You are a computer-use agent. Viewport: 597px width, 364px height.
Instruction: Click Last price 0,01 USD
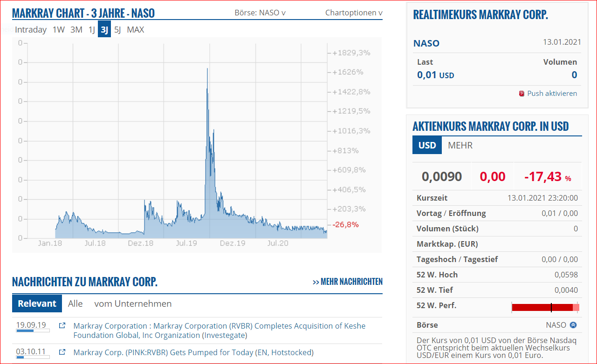(435, 75)
